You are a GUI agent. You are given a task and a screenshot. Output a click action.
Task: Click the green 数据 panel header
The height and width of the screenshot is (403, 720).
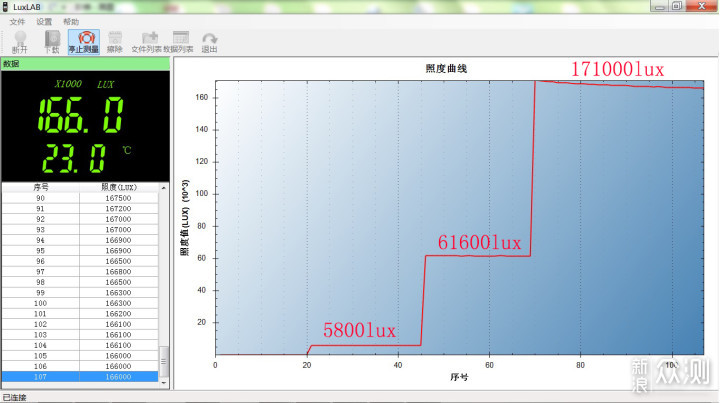point(85,64)
